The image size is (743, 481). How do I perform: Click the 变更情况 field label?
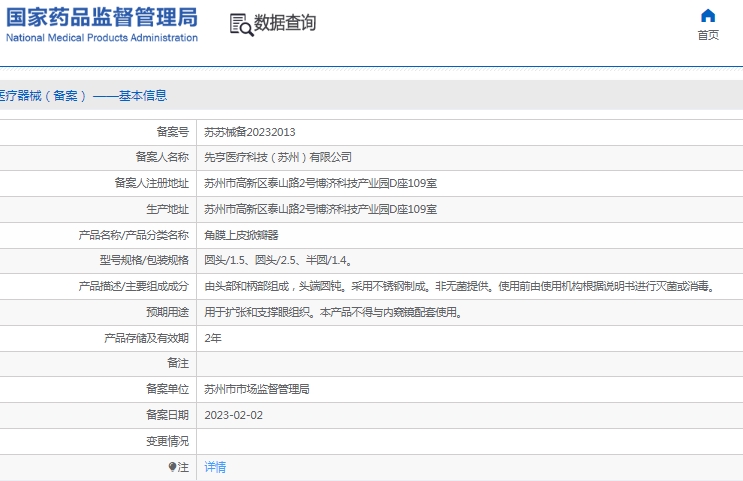pyautogui.click(x=168, y=441)
